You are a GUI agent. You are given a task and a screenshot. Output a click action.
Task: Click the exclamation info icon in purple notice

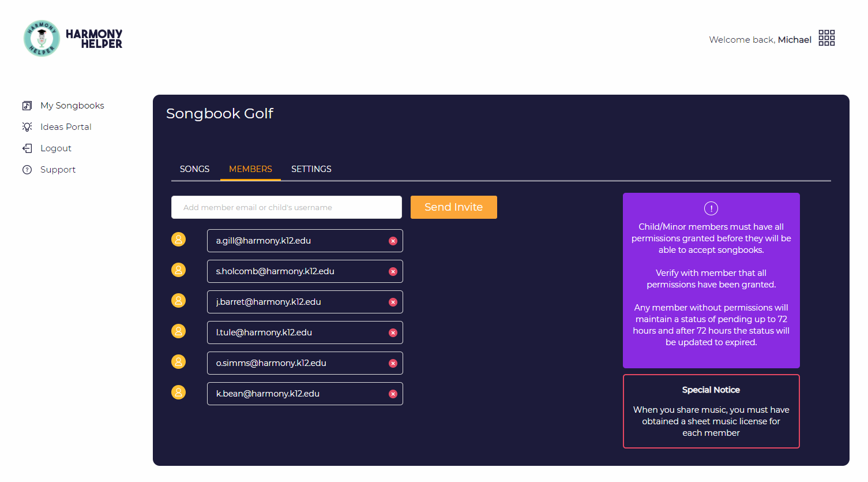(x=711, y=208)
